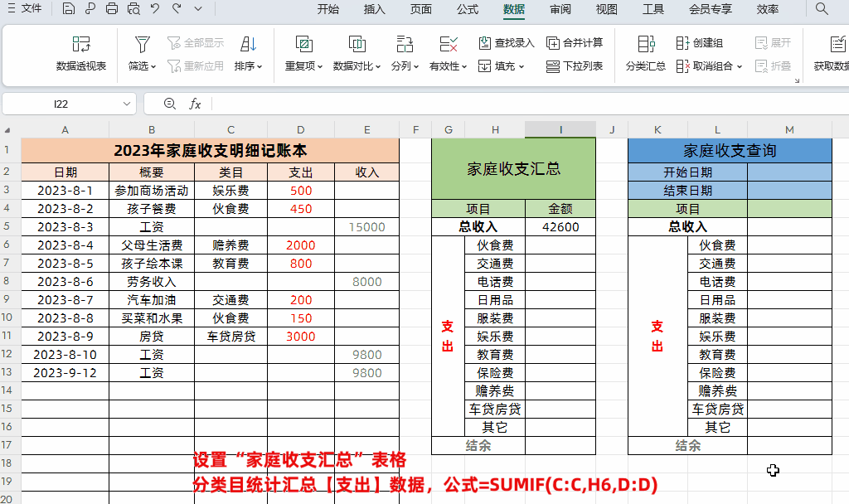The width and height of the screenshot is (849, 504).
Task: Click the 展开 expand outline button
Action: point(774,43)
